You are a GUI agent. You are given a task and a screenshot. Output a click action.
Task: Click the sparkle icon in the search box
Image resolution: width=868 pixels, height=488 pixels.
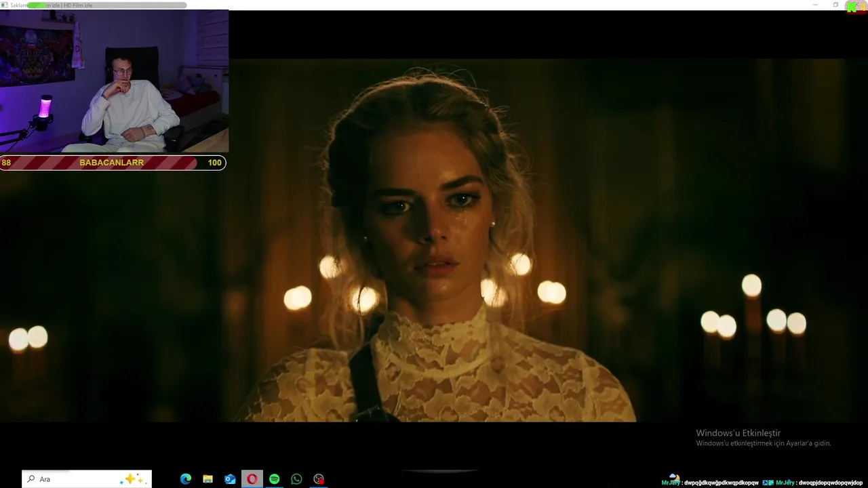(132, 479)
